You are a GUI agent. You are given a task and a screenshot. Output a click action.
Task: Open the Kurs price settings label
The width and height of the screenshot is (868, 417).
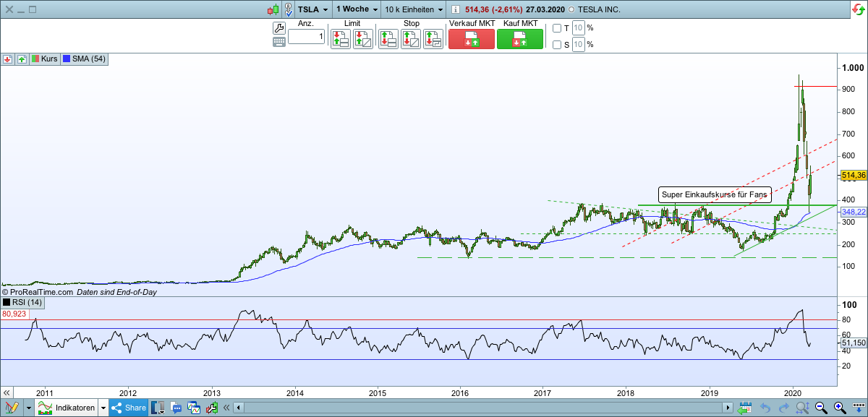pyautogui.click(x=44, y=59)
